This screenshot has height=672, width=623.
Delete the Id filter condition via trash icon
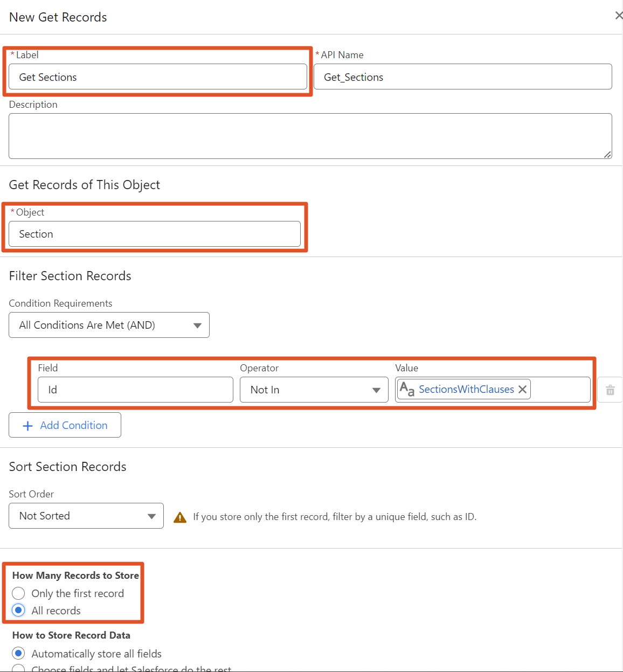point(610,390)
